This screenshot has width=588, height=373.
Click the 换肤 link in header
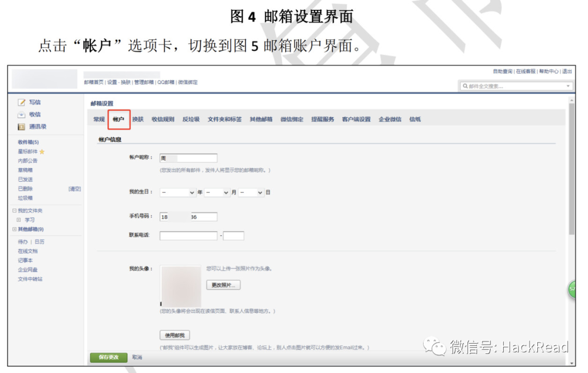[126, 82]
